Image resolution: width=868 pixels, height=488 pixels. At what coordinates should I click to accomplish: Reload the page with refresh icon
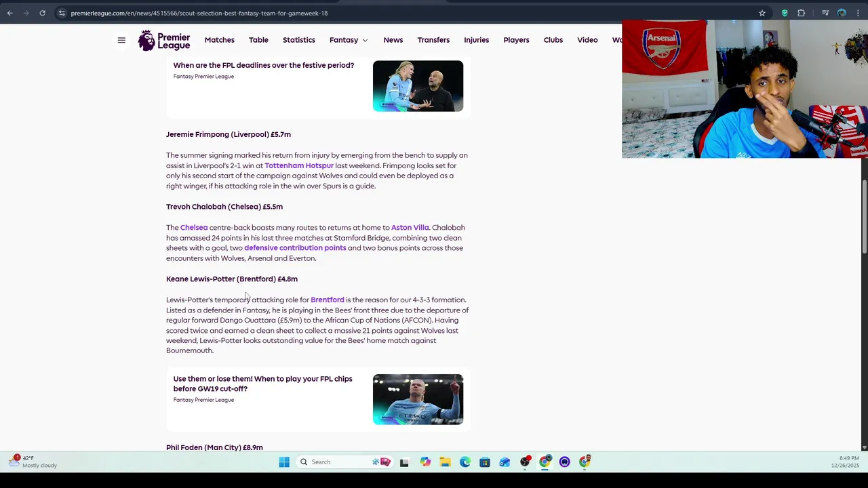coord(42,13)
